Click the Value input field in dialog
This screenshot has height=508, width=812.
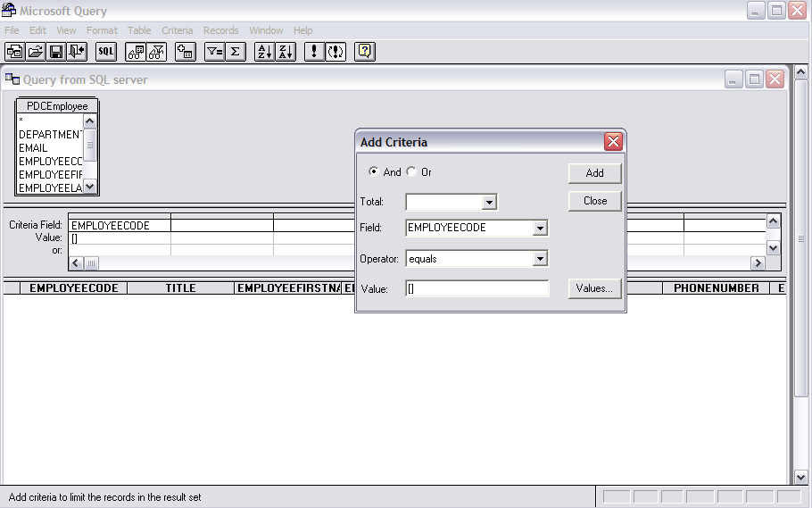pos(477,288)
